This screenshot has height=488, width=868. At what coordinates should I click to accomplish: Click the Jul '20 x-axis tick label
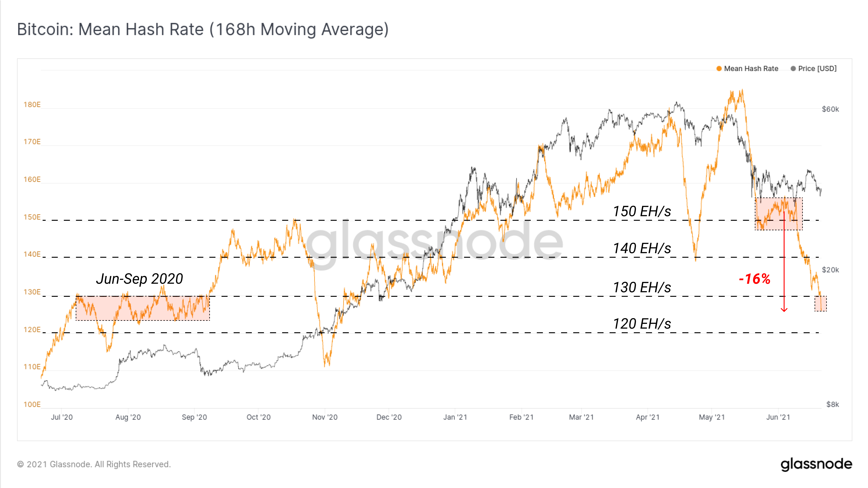(x=62, y=417)
